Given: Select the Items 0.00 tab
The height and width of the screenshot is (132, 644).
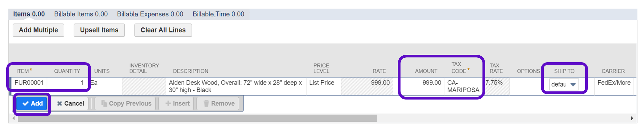Looking at the screenshot, I should 29,14.
